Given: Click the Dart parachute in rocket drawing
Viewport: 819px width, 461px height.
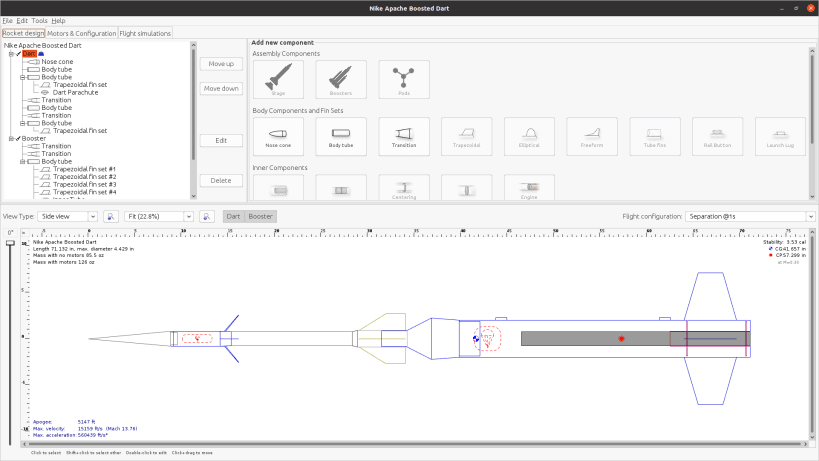Looking at the screenshot, I should point(197,339).
